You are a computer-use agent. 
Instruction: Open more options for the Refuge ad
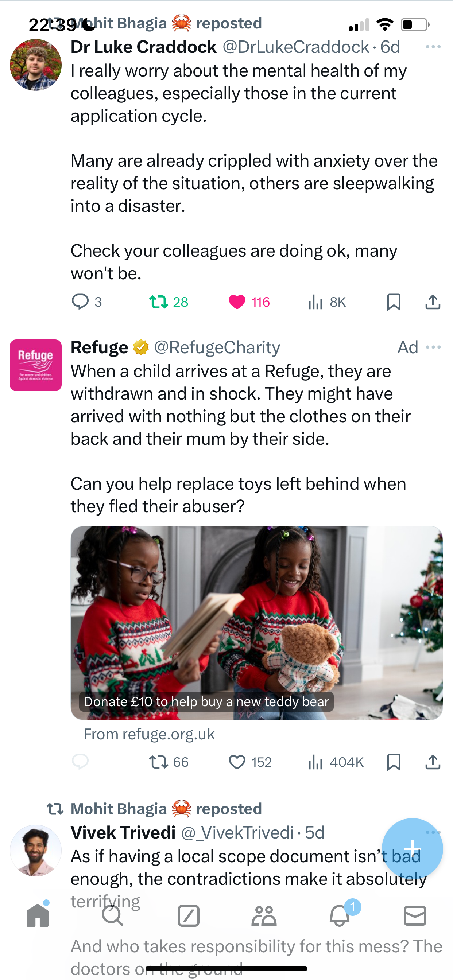[433, 347]
